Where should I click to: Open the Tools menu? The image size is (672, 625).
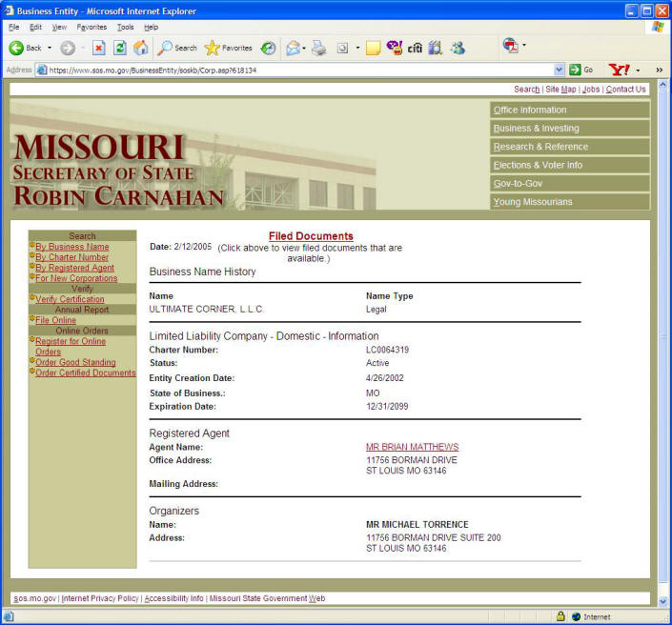(x=125, y=27)
